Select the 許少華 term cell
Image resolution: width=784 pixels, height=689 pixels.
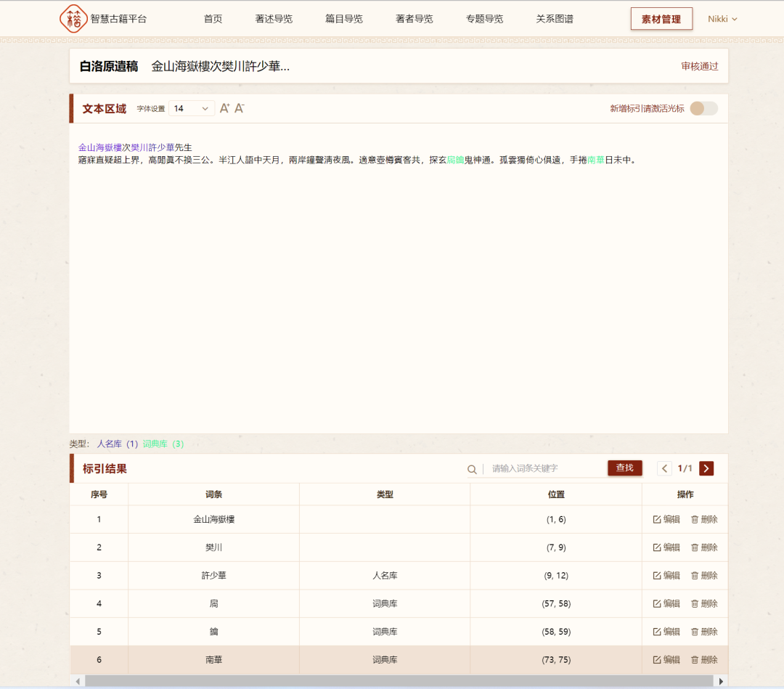(213, 576)
